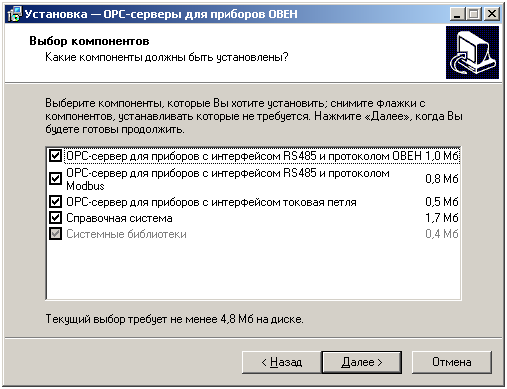
Task: Uncheck the RS485 Modbus OPC-server checkbox
Action: 55,179
